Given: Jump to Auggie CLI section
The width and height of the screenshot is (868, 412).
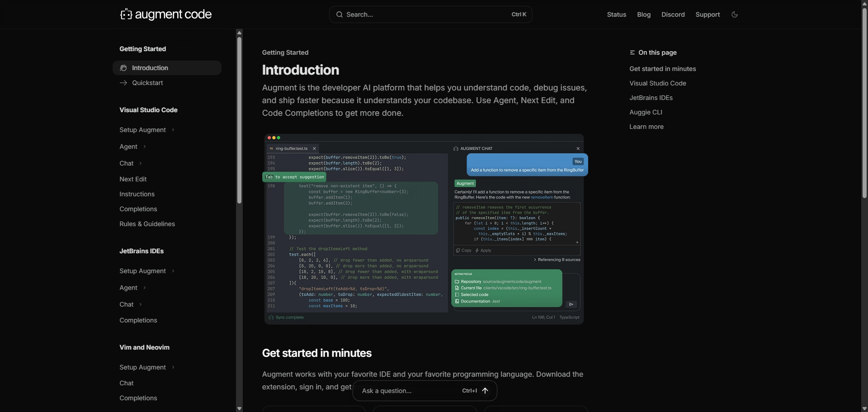Looking at the screenshot, I should coord(646,112).
